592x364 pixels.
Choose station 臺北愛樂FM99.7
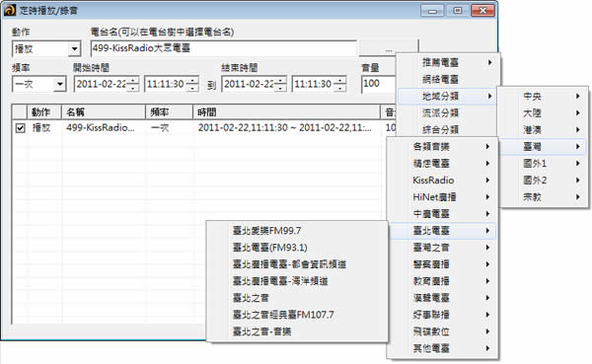(x=298, y=231)
